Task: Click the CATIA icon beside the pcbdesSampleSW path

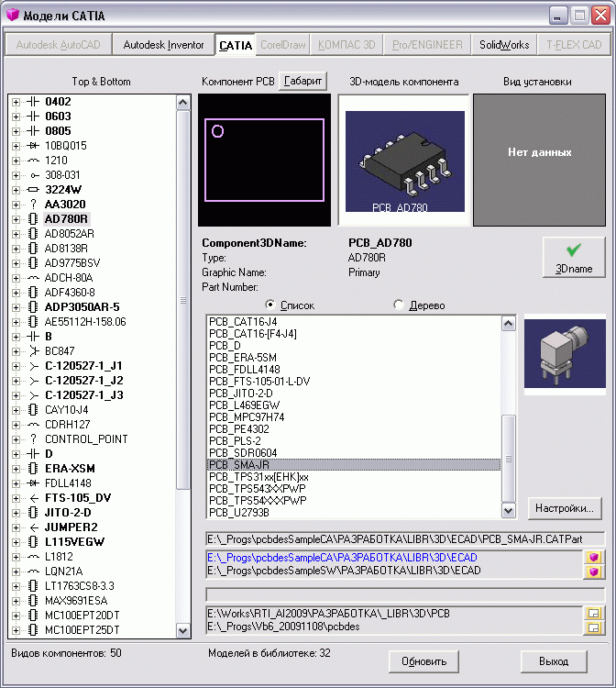Action: pyautogui.click(x=594, y=571)
